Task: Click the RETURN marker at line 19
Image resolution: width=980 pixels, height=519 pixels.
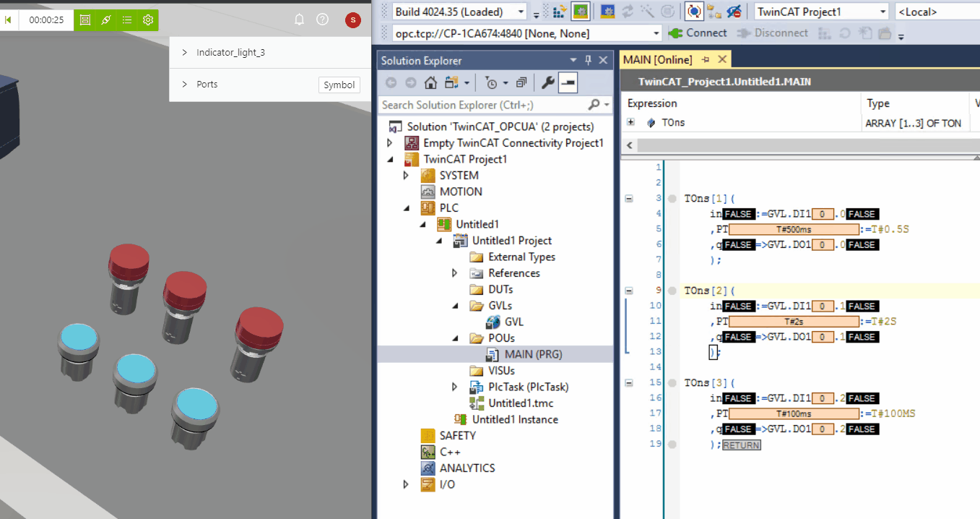Action: click(742, 445)
